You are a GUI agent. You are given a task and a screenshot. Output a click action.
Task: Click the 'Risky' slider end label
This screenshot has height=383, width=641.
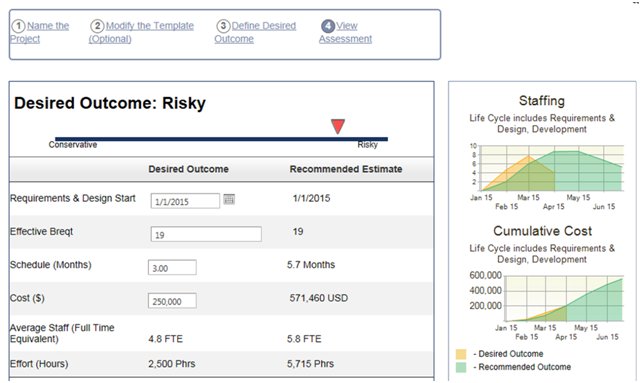[x=368, y=145]
